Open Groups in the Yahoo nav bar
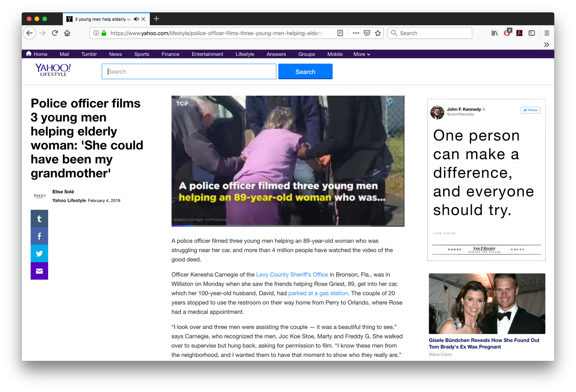Screen dimensions: 576x392 306,54
